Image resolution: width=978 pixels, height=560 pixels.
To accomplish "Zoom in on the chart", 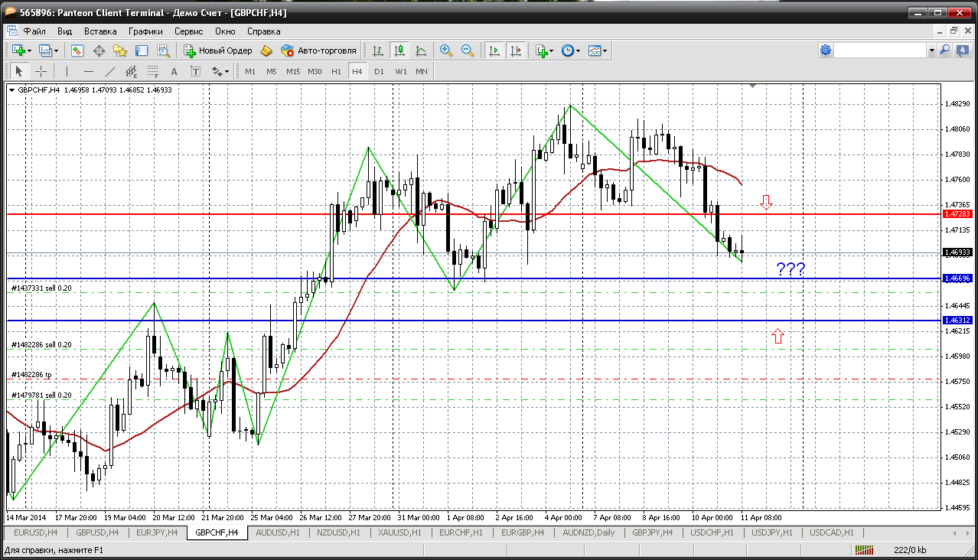I will [x=446, y=50].
